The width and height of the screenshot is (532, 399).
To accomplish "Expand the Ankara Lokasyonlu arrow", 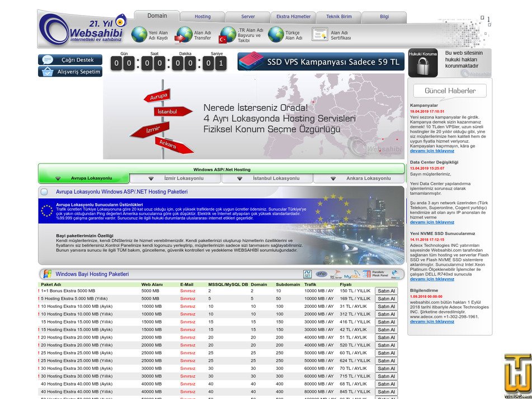I will (333, 179).
